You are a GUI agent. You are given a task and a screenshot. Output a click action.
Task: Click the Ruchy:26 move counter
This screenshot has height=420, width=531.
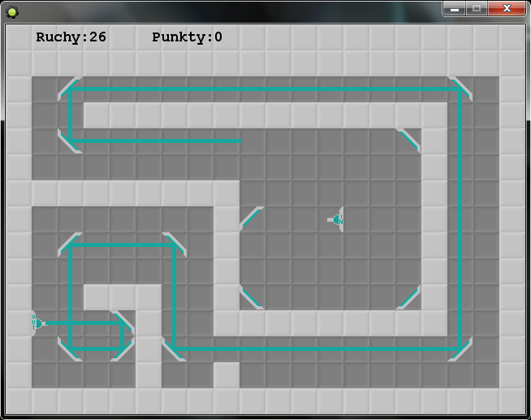(71, 37)
